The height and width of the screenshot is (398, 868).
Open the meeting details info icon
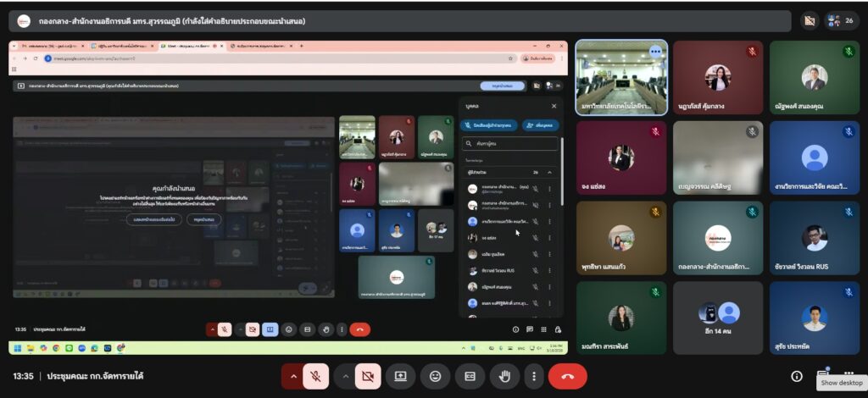point(797,376)
